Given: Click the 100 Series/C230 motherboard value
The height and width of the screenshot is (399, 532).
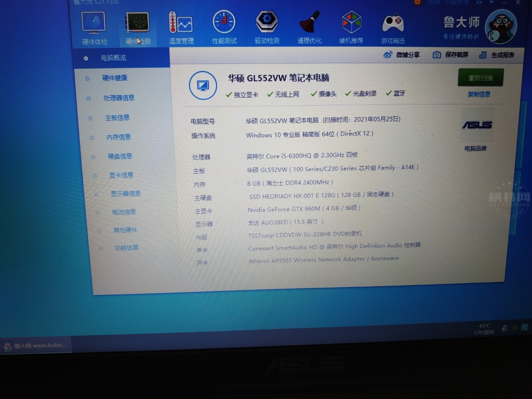Looking at the screenshot, I should (333, 168).
